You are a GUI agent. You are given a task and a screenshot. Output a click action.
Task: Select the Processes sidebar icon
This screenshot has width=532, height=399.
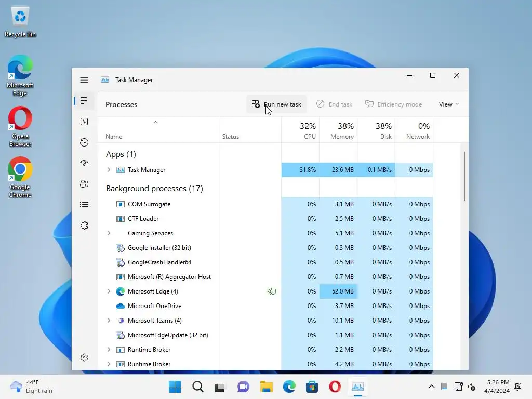coord(84,100)
